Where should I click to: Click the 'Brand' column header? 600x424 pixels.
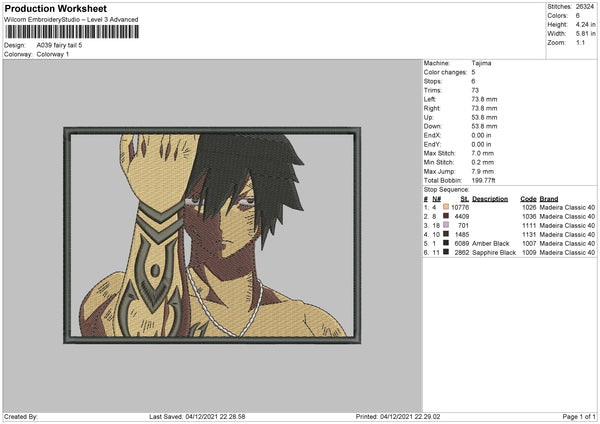click(549, 199)
